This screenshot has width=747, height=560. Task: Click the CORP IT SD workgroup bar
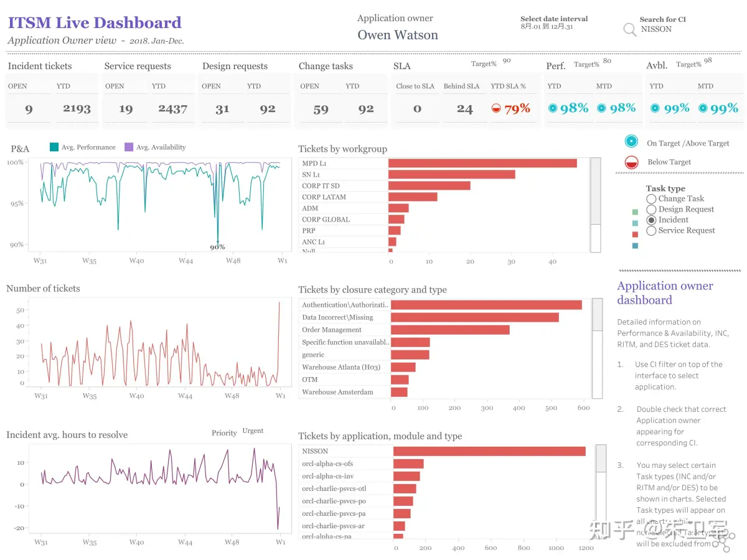[x=430, y=185]
